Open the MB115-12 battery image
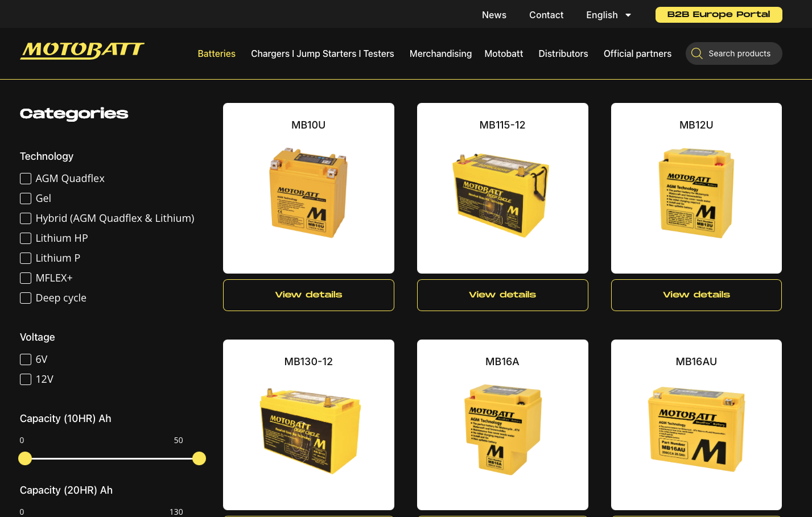The width and height of the screenshot is (812, 517). [501, 195]
